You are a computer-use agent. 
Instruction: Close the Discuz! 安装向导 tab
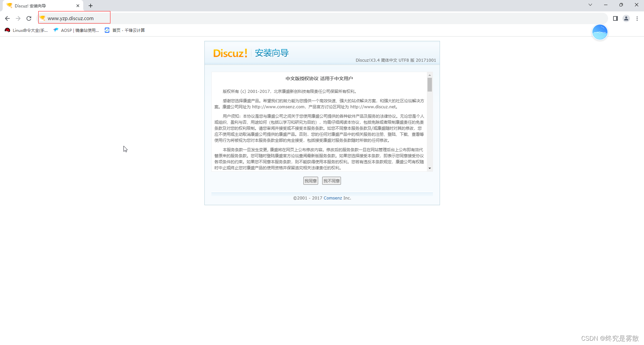point(78,6)
